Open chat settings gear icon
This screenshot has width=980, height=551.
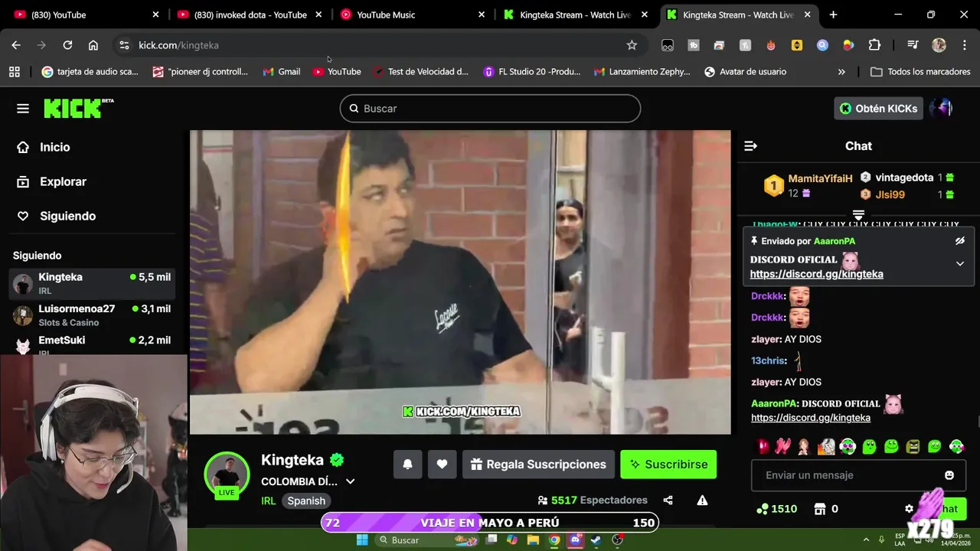pyautogui.click(x=909, y=509)
